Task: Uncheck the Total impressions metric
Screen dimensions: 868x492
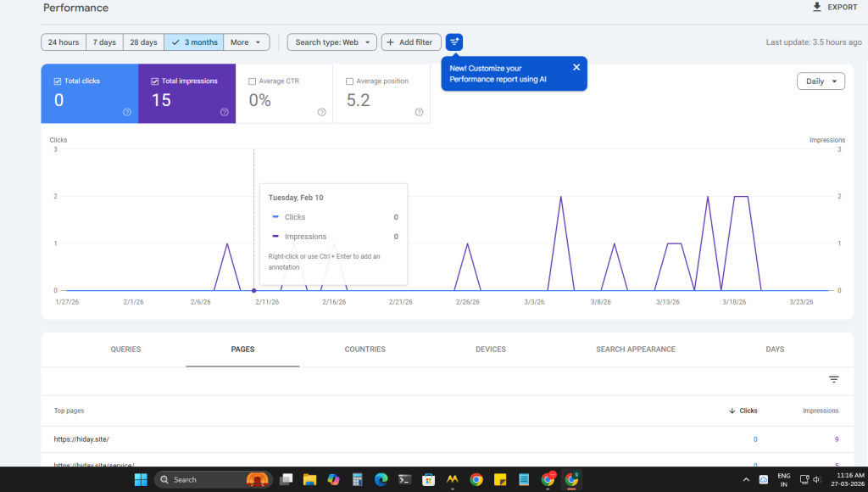Action: (155, 81)
